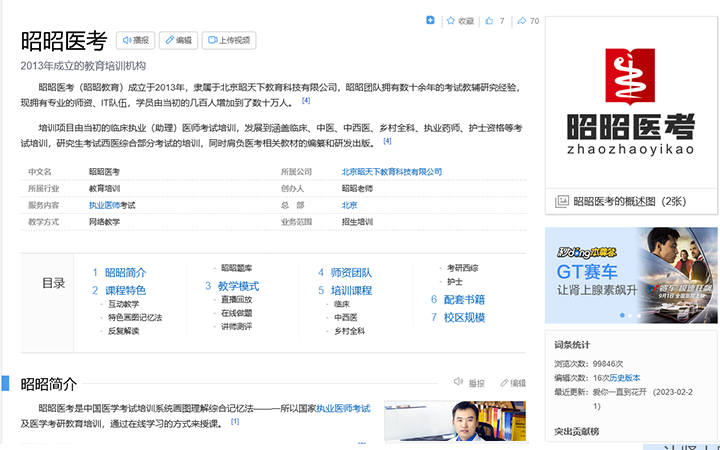Image resolution: width=720 pixels, height=450 pixels.
Task: Select the second carousel dot on the ad banner
Action: click(x=630, y=315)
